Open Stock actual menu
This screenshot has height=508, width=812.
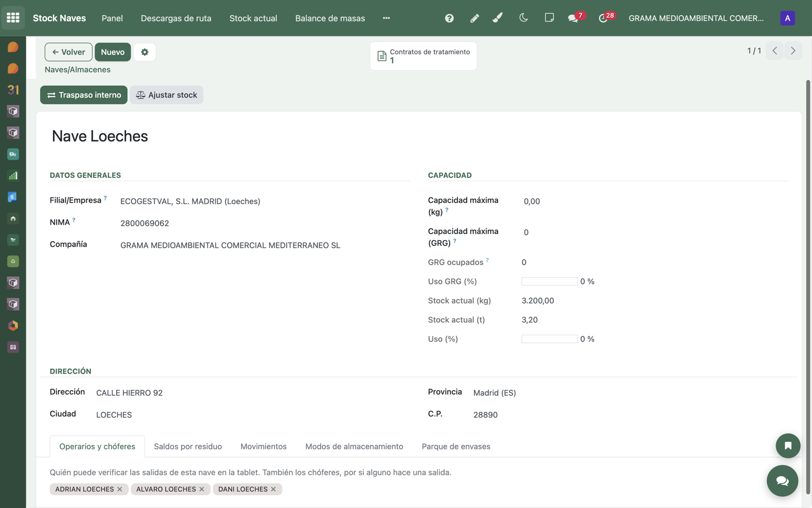pyautogui.click(x=253, y=18)
